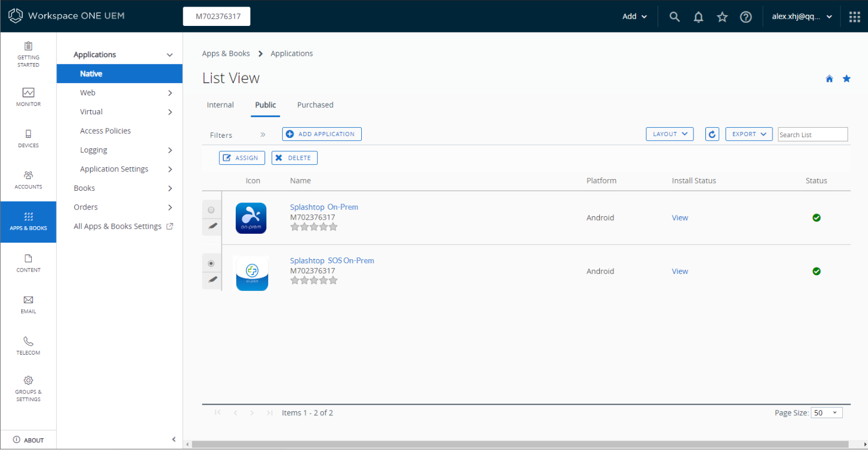This screenshot has height=450, width=868.
Task: Open All Apps & Books Settings link
Action: pyautogui.click(x=123, y=226)
